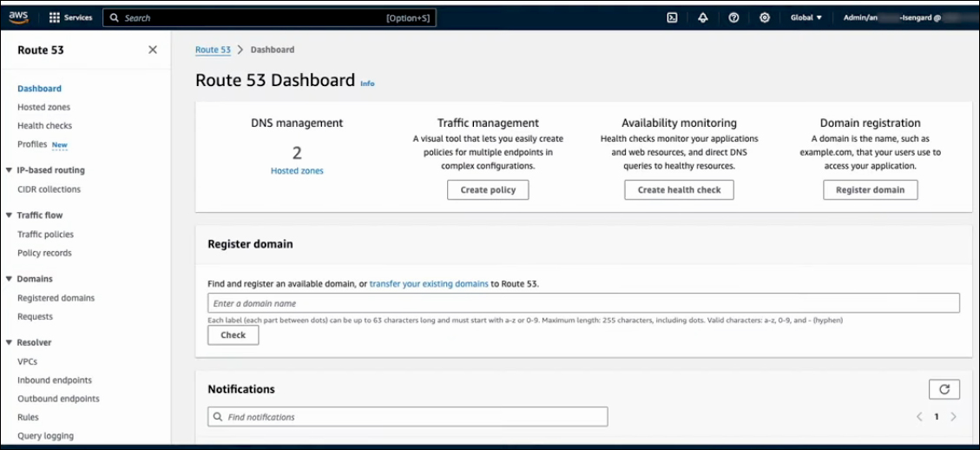This screenshot has height=450, width=980.
Task: Refresh the Notifications list
Action: tap(944, 389)
